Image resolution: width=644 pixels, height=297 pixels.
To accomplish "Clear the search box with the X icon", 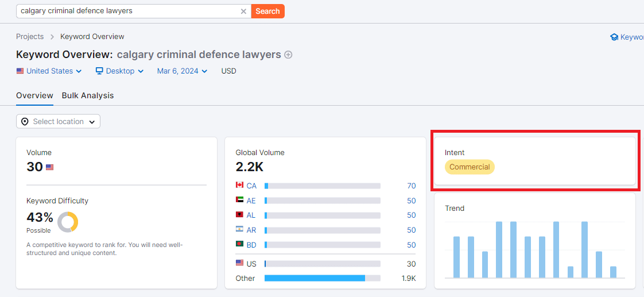I will [x=243, y=11].
